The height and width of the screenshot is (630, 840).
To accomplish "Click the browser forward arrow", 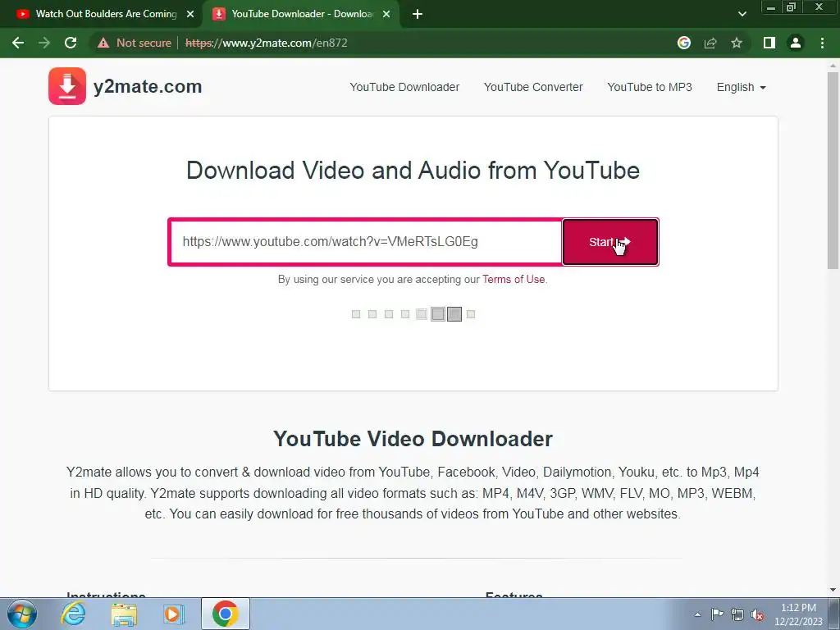I will coord(44,43).
